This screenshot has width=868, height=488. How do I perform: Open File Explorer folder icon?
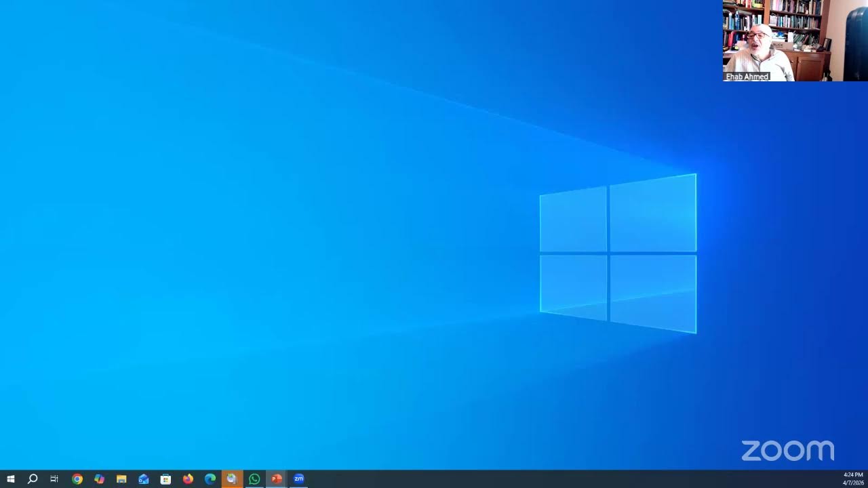[x=121, y=479]
